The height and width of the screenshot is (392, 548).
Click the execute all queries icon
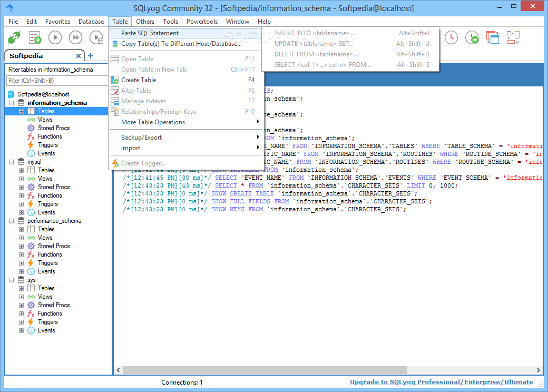(x=75, y=37)
